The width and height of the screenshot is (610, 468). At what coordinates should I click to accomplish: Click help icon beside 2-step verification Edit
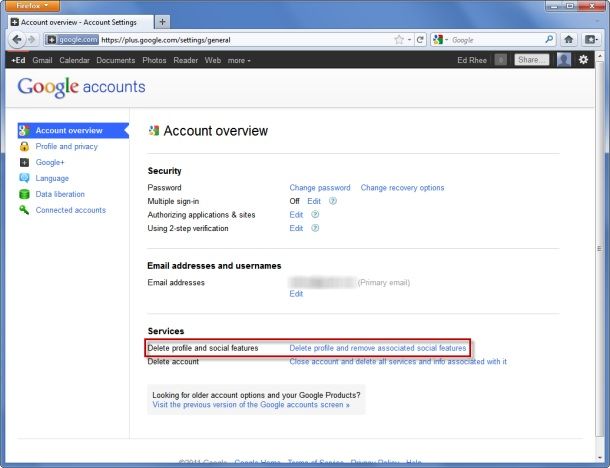coord(315,228)
